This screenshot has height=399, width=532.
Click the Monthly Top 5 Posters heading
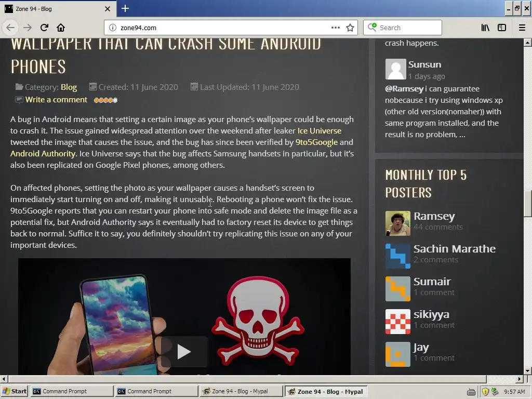pyautogui.click(x=426, y=183)
